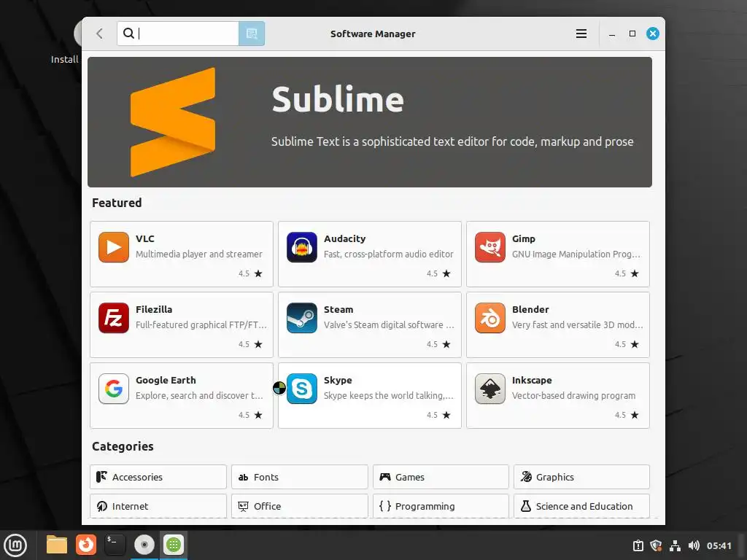
Task: Open the Office category
Action: tap(300, 506)
